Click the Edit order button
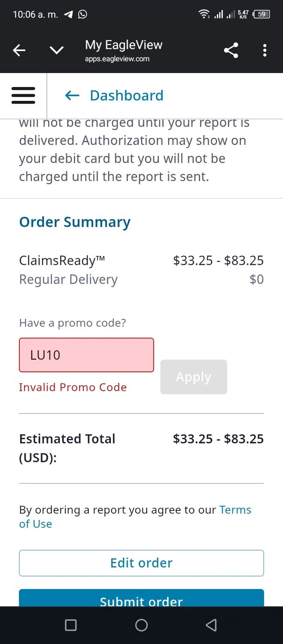 (141, 563)
